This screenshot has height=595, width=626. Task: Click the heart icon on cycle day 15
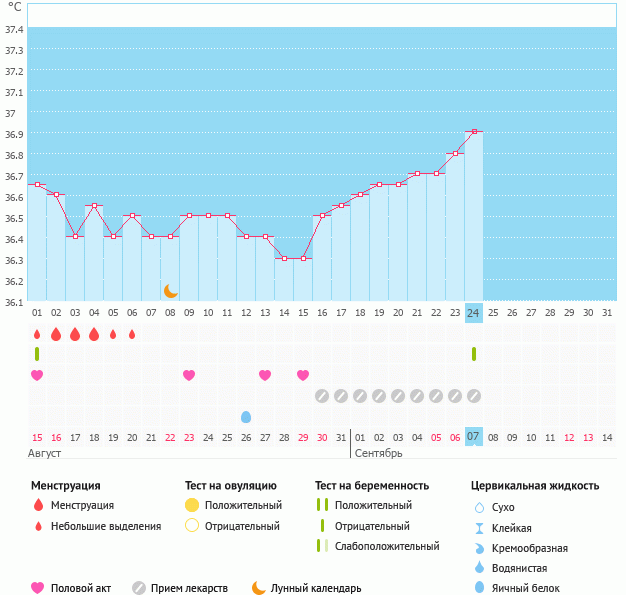pyautogui.click(x=303, y=375)
